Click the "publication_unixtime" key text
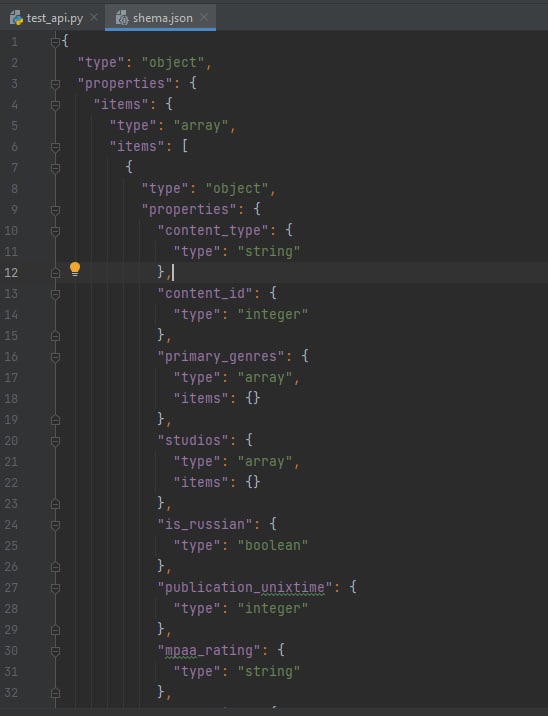Screen dimensions: 548x716 point(245,588)
